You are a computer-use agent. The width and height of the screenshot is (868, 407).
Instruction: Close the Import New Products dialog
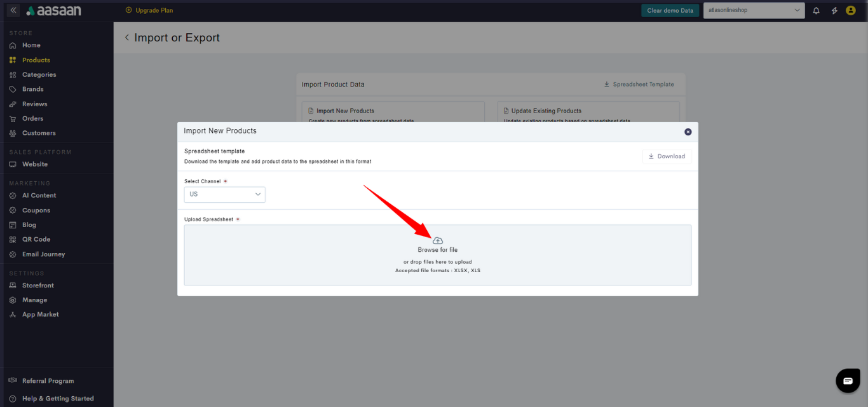point(688,132)
